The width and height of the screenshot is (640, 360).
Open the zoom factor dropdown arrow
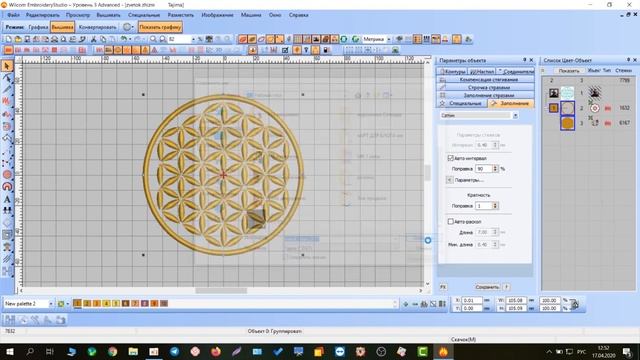(x=193, y=39)
